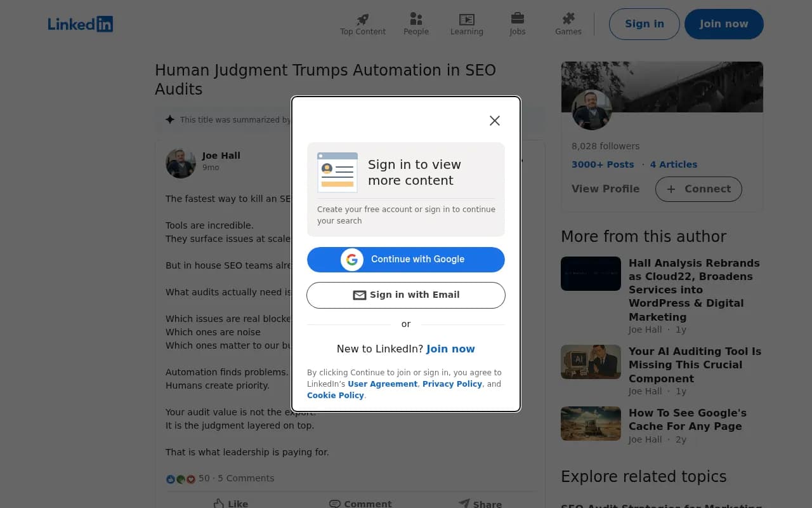
Task: Click the 'Explore related topics' heading
Action: tap(643, 476)
